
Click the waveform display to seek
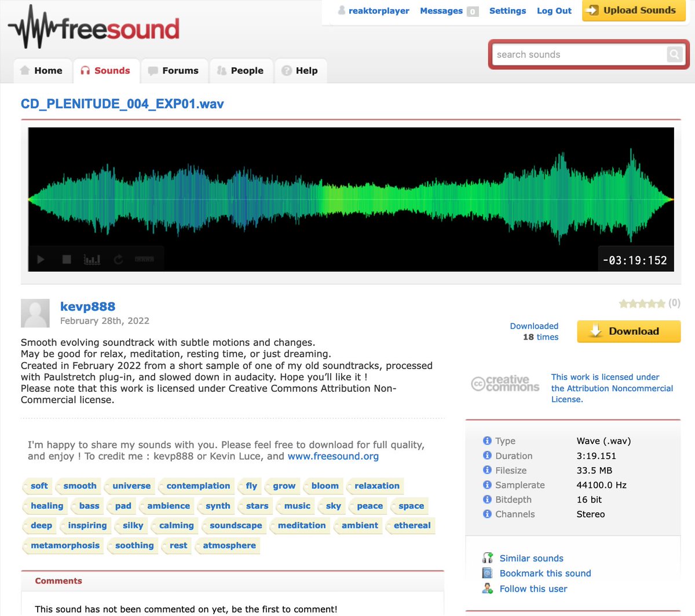pyautogui.click(x=351, y=199)
